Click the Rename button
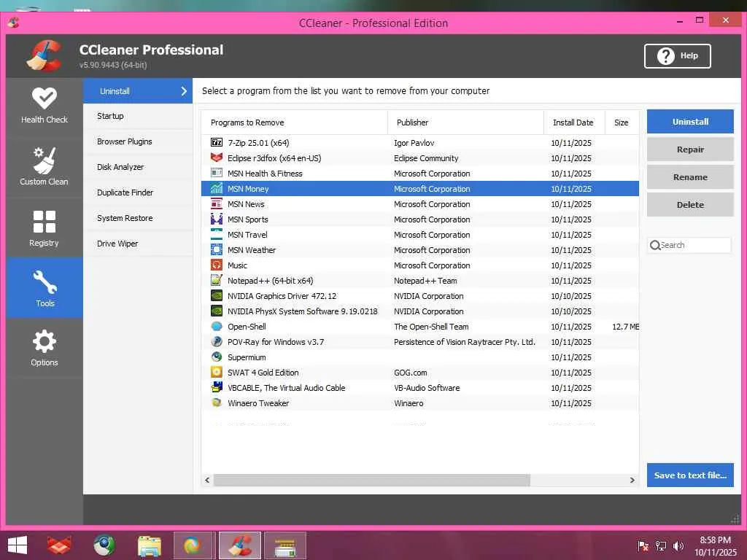This screenshot has width=747, height=560. (x=690, y=176)
